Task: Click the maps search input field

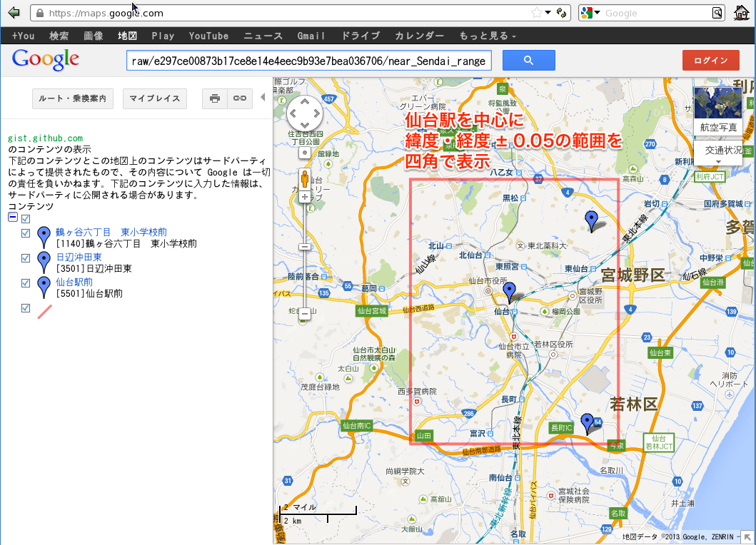Action: point(309,61)
